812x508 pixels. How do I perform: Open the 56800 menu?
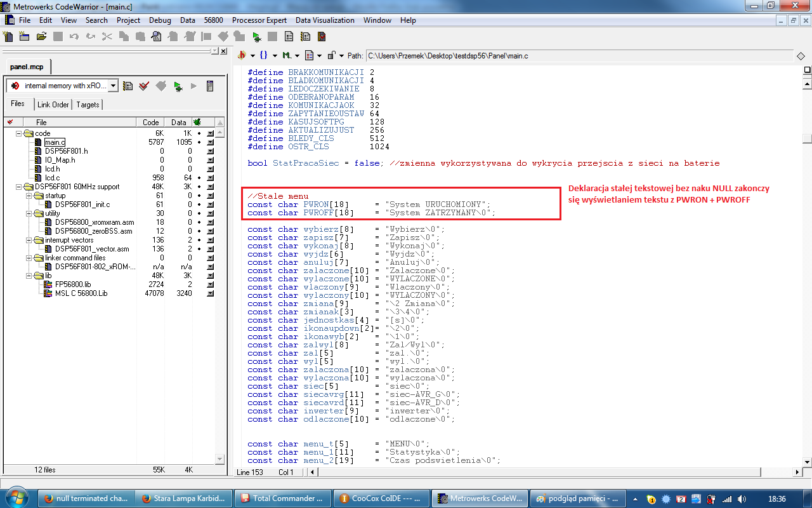tap(213, 20)
